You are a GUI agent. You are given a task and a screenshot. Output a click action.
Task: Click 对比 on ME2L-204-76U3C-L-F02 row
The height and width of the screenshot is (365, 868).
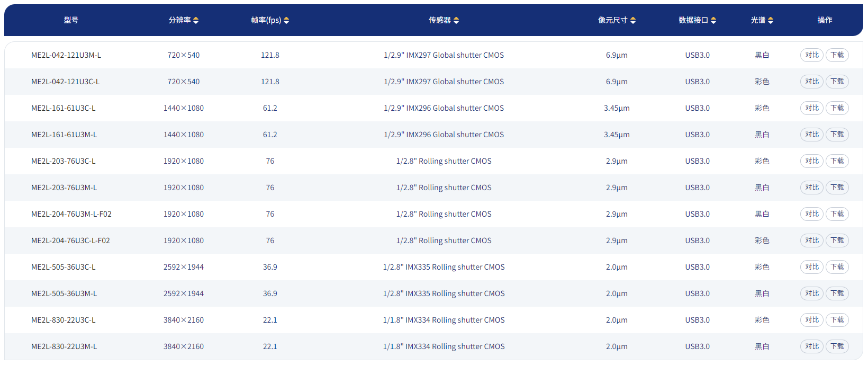[x=811, y=241]
